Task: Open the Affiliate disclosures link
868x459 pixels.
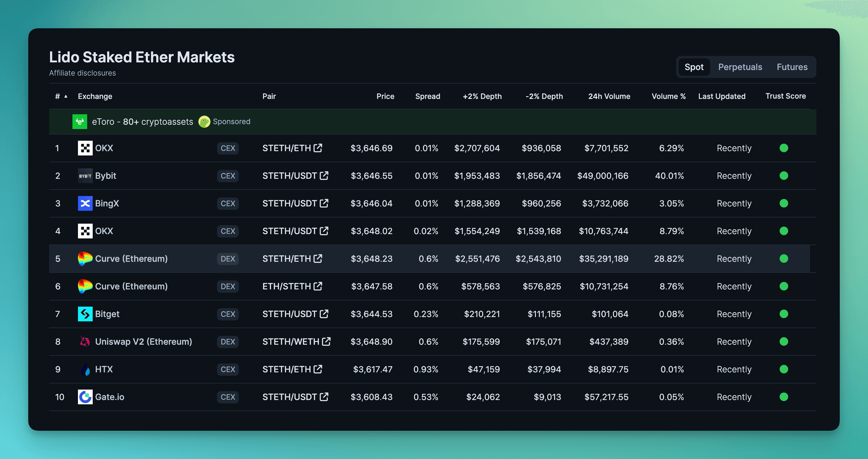Action: tap(83, 73)
